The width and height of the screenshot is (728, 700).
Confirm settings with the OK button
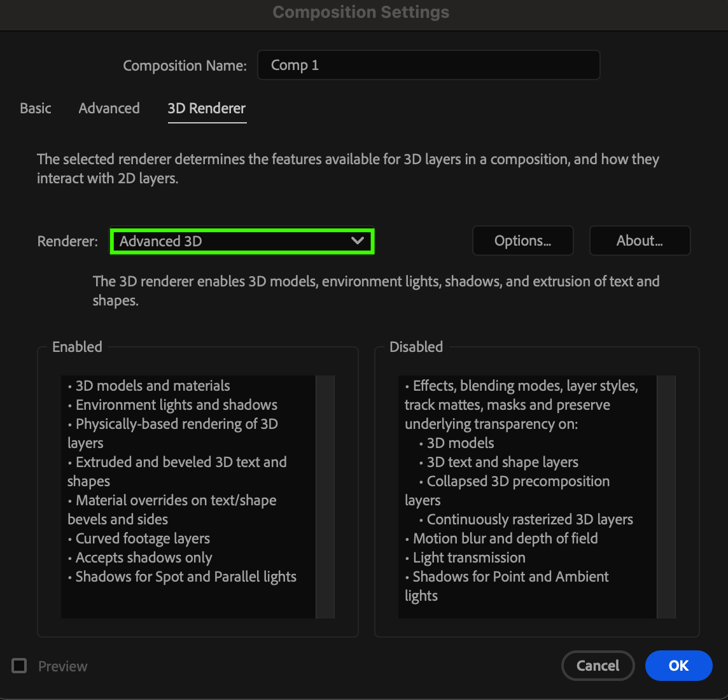click(678, 666)
